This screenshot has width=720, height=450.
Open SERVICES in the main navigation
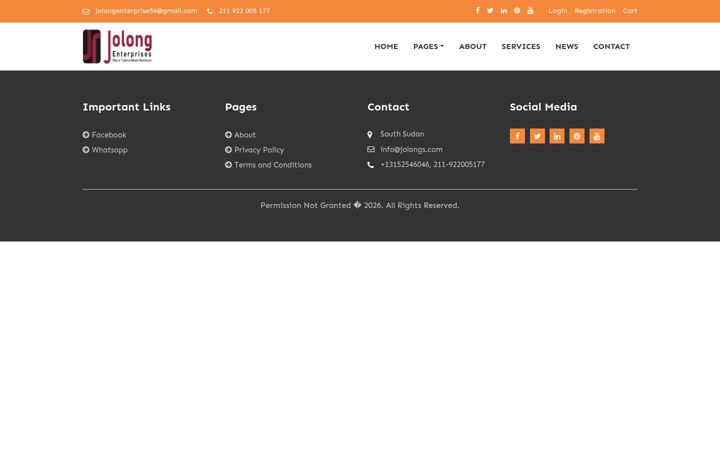click(x=521, y=46)
